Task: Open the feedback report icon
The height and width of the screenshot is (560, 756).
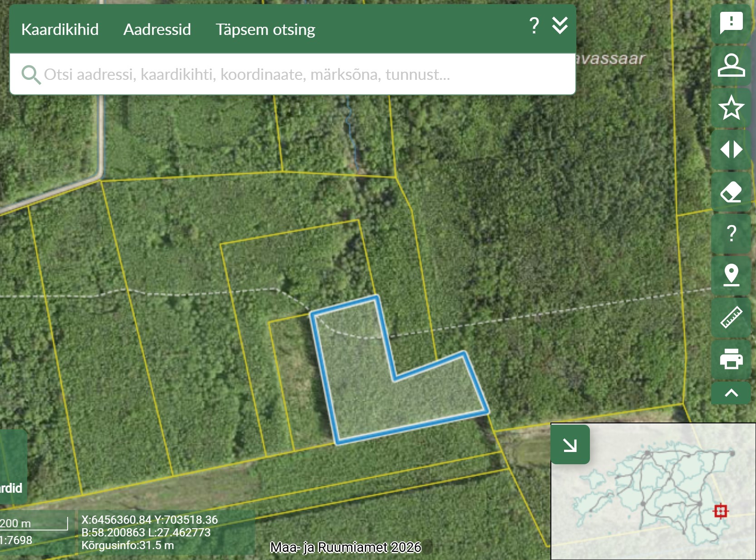Action: tap(731, 23)
